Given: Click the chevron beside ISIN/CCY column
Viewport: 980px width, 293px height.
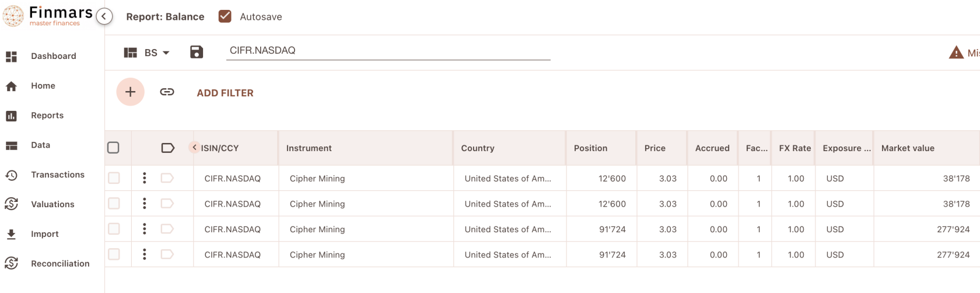Looking at the screenshot, I should 194,147.
